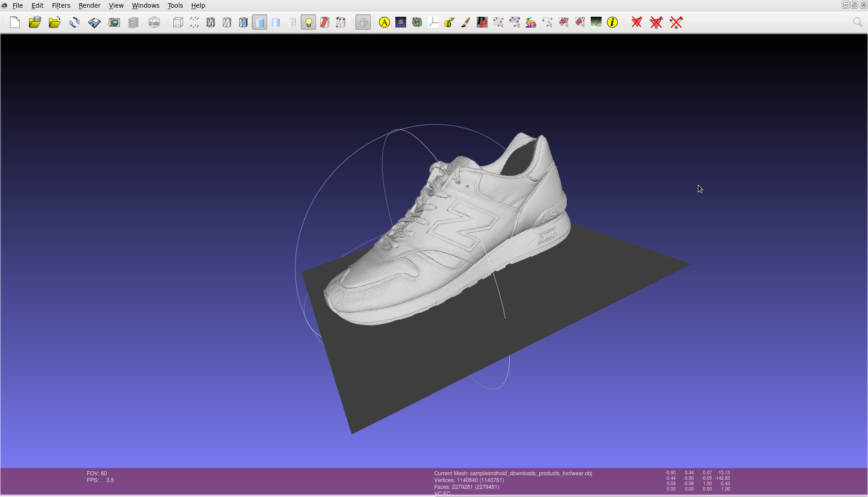868x497 pixels.
Task: Take a snapshot with camera icon
Action: 114,22
